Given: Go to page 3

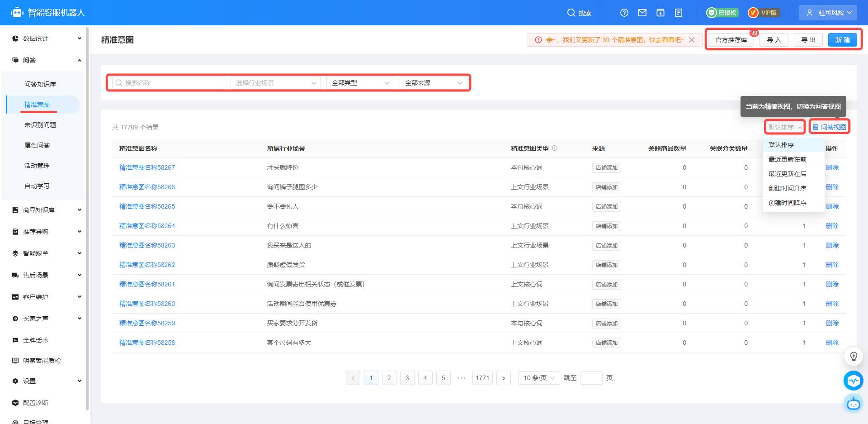Looking at the screenshot, I should pos(407,378).
